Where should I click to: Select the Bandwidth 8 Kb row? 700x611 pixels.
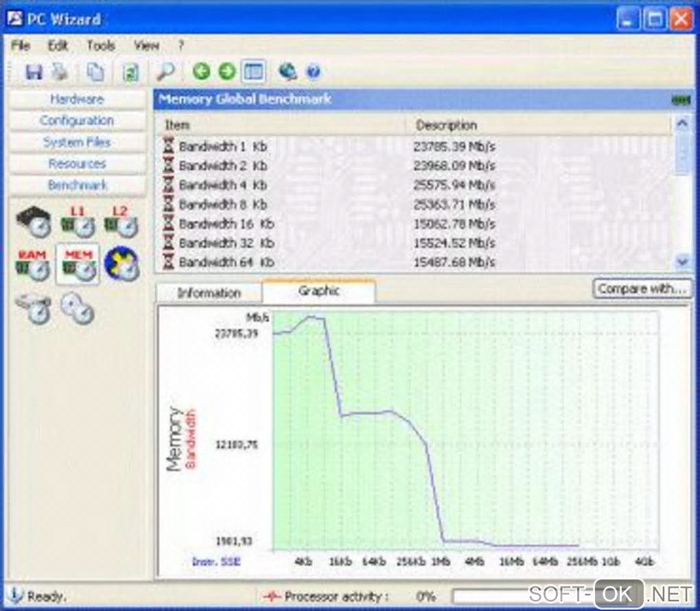413,205
